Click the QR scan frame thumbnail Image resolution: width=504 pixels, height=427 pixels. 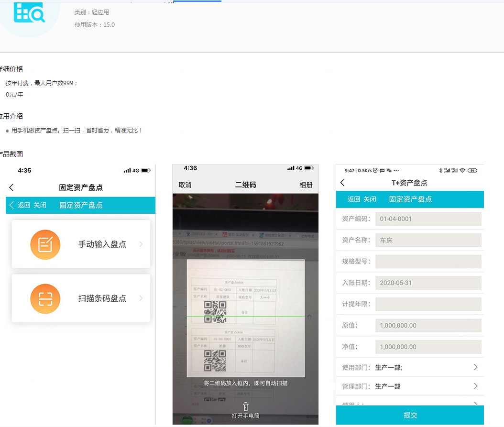click(x=246, y=318)
